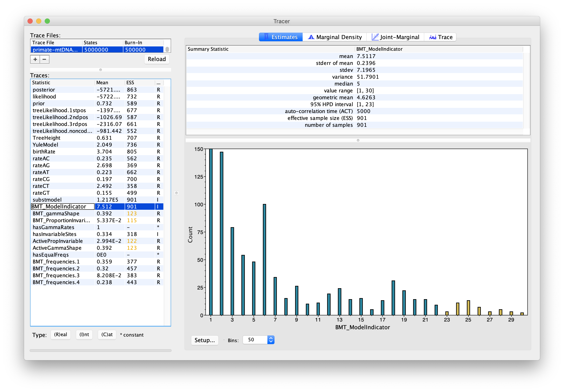
Task: Open the Setup... dialog
Action: click(205, 340)
